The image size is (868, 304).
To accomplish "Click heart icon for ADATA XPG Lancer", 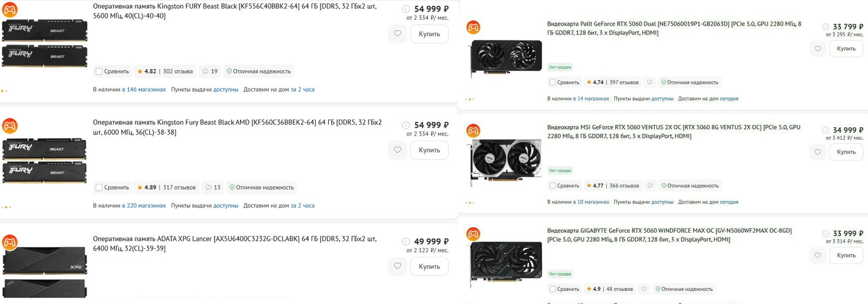I will click(397, 267).
